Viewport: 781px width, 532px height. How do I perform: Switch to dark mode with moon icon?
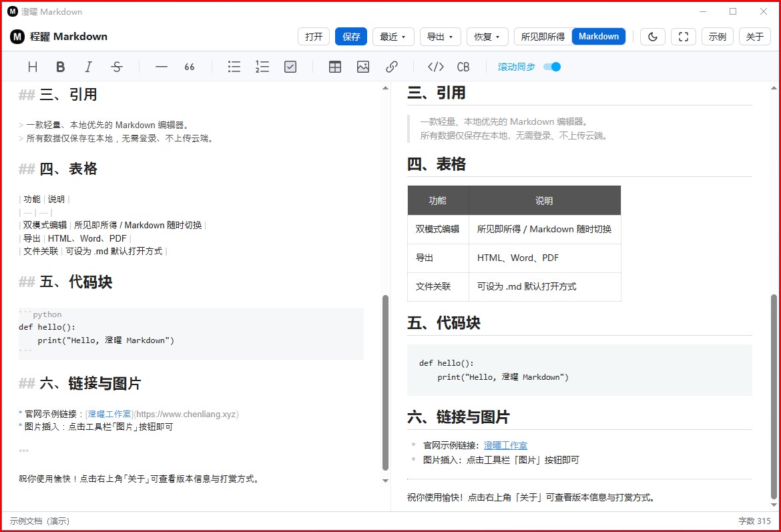(652, 36)
